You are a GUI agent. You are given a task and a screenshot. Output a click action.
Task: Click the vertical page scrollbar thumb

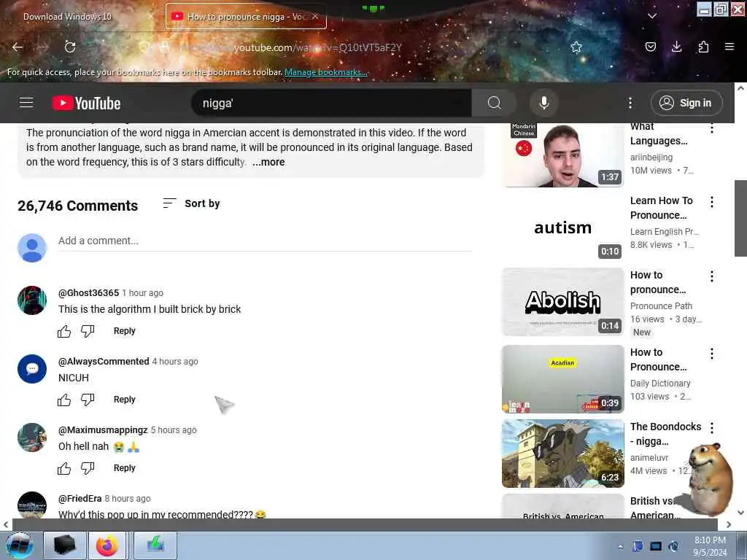click(x=740, y=218)
